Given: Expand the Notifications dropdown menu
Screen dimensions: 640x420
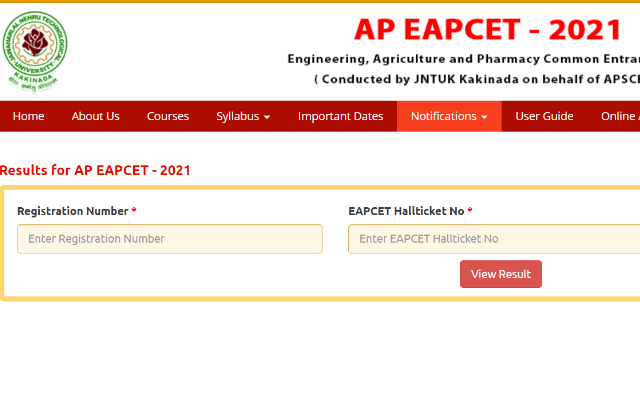Looking at the screenshot, I should tap(449, 116).
